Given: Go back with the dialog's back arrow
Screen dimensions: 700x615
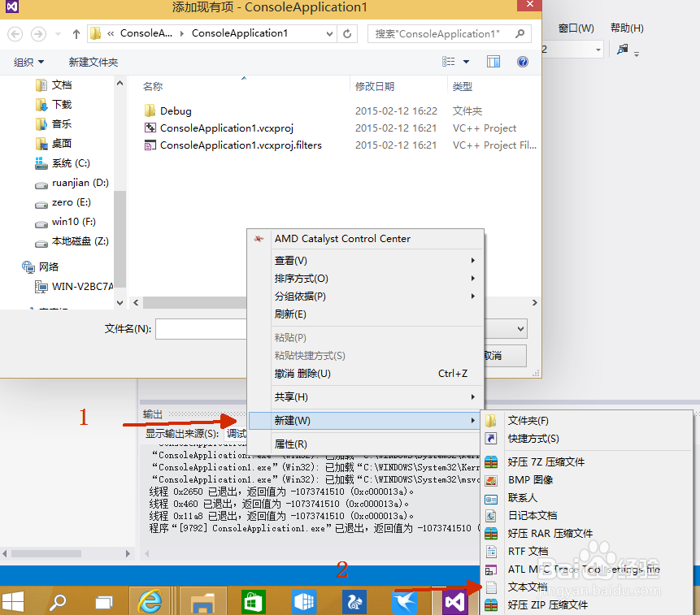Looking at the screenshot, I should tap(15, 34).
